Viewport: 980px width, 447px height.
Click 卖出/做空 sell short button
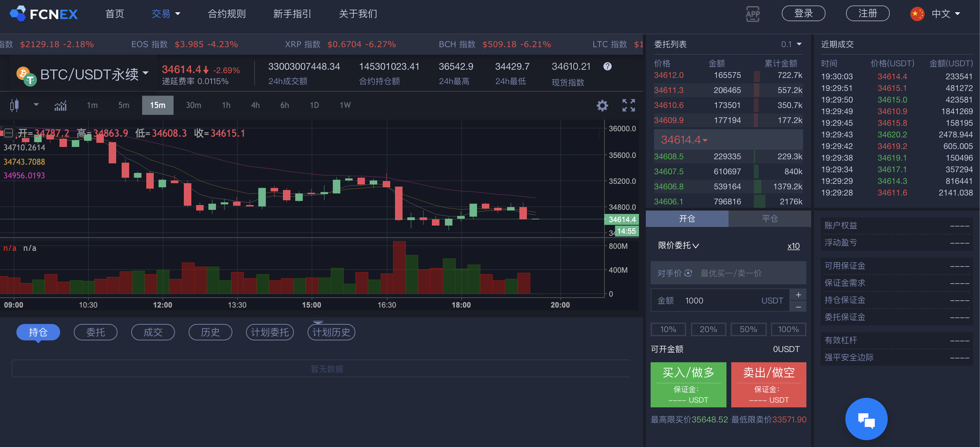point(768,384)
